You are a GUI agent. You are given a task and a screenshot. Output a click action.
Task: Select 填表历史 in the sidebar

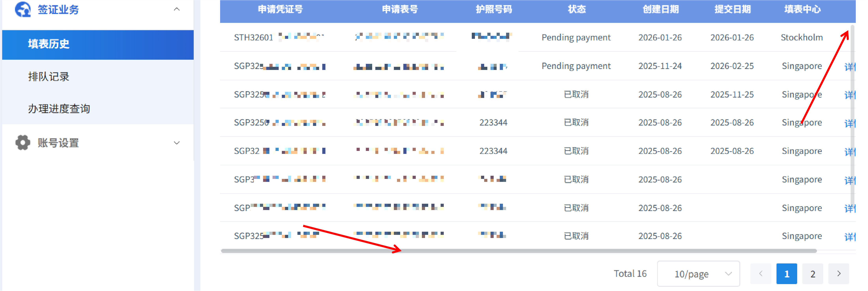tap(49, 44)
